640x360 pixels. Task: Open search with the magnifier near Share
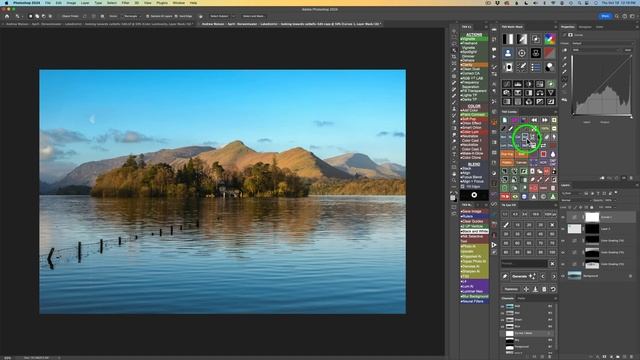617,16
